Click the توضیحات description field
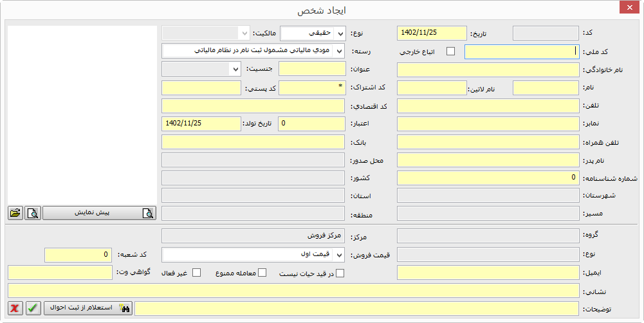Viewport: 644px width, 323px height. 357,309
